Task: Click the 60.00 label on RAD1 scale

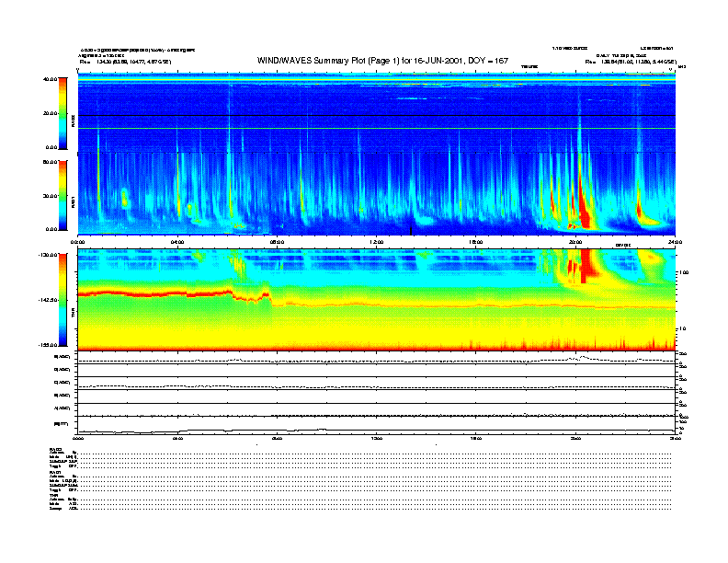Action: 50,162
